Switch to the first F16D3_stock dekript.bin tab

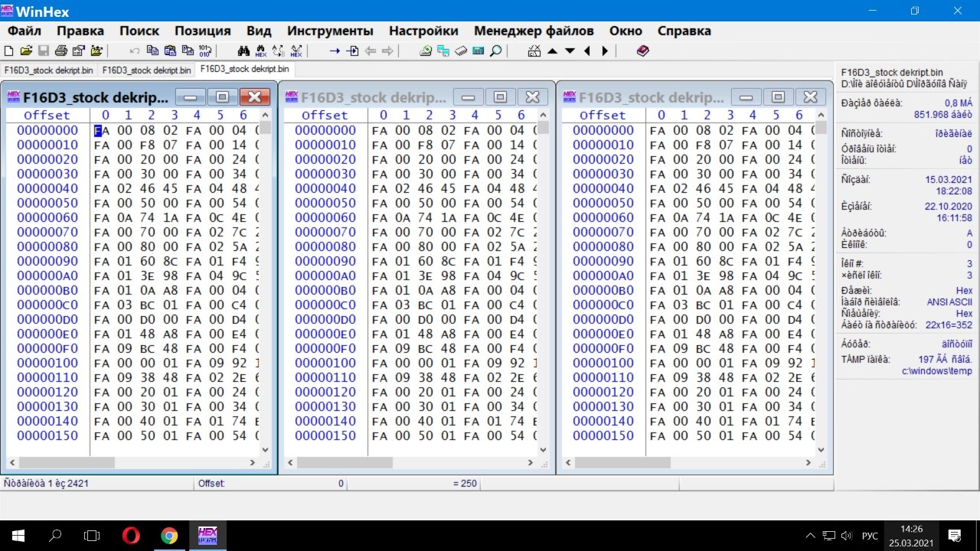49,70
